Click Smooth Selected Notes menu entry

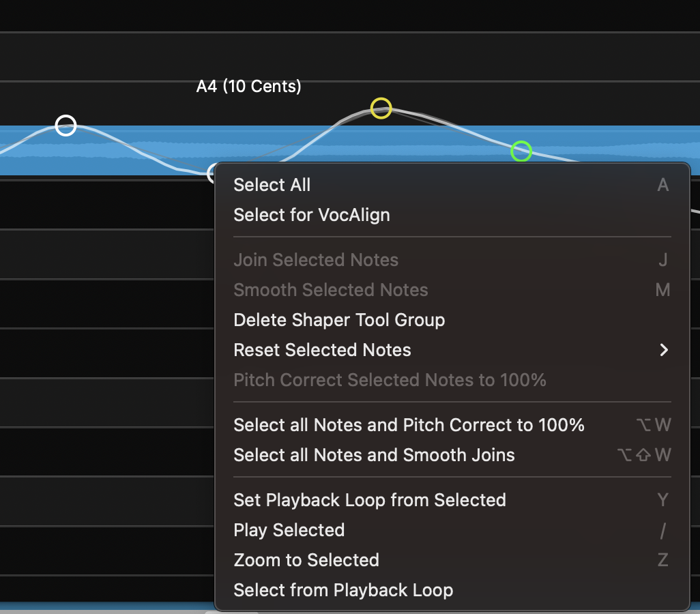(x=331, y=290)
